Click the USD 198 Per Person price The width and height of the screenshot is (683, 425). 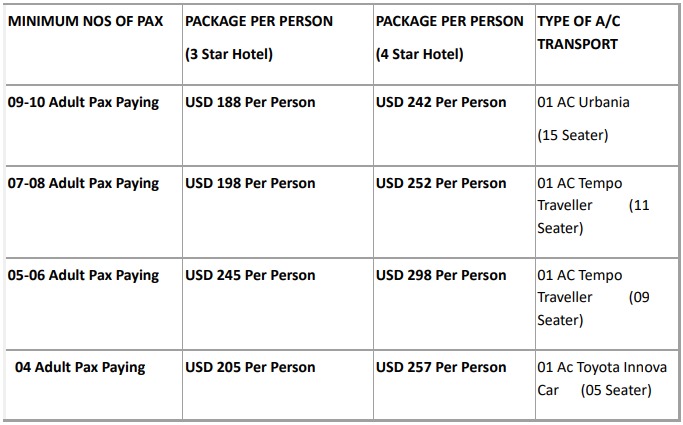pyautogui.click(x=250, y=183)
